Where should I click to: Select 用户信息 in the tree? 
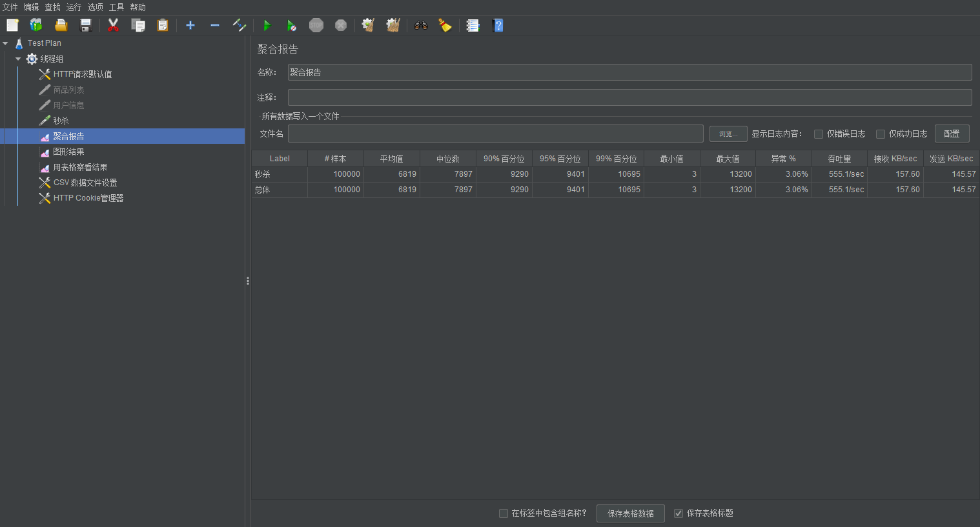point(68,105)
